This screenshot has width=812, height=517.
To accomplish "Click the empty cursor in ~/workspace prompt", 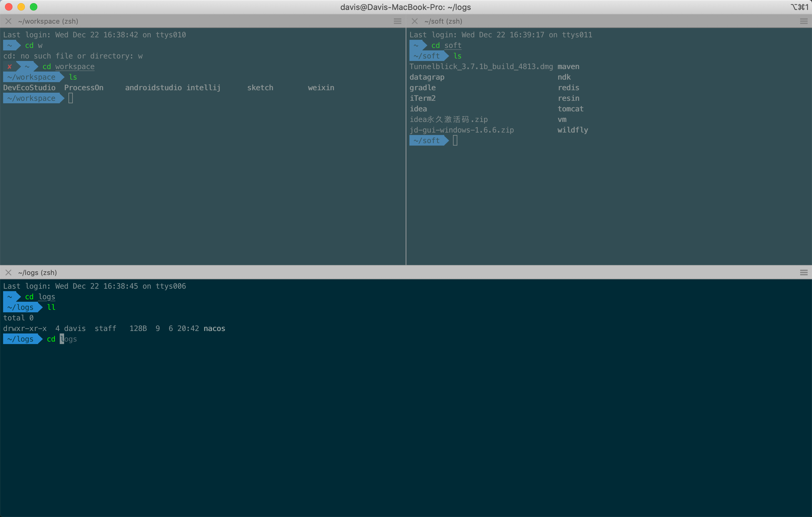I will click(x=71, y=98).
